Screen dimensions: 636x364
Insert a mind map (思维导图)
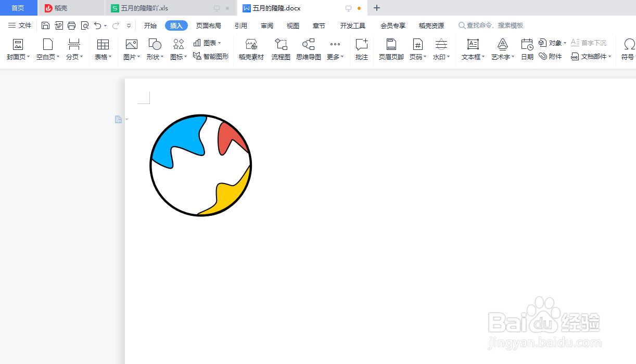point(309,50)
